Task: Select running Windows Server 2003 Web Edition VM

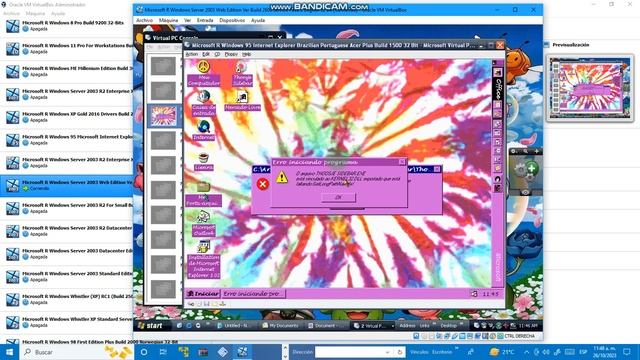Action: 67,186
